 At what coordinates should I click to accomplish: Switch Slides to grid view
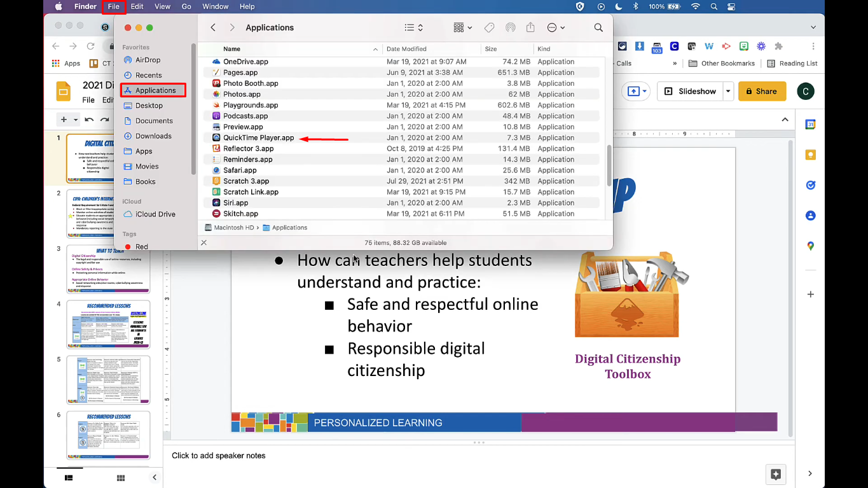coord(121,477)
